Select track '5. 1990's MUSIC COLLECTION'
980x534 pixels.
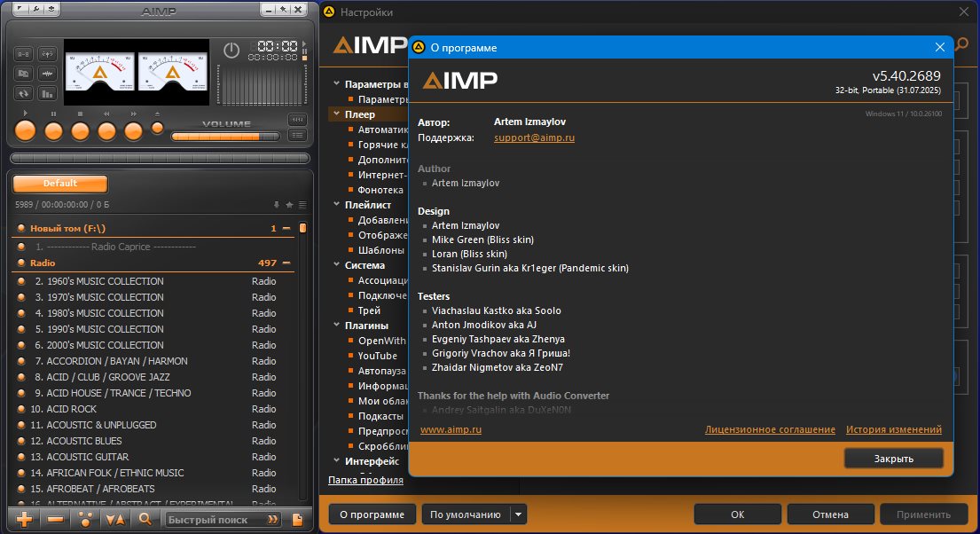153,329
